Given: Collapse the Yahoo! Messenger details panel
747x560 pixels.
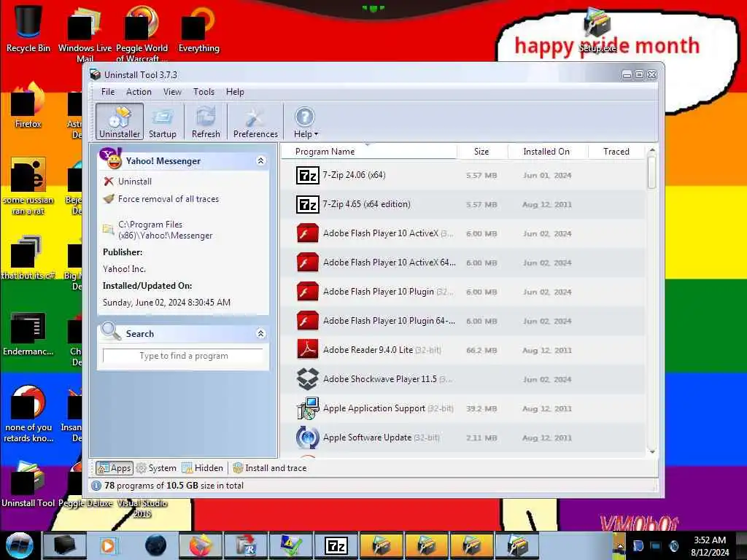Looking at the screenshot, I should pyautogui.click(x=260, y=161).
